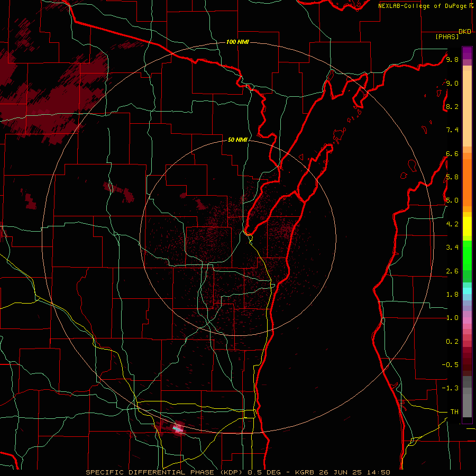Click the 50 NMI range ring label
This screenshot has height=476, width=476.
237,140
